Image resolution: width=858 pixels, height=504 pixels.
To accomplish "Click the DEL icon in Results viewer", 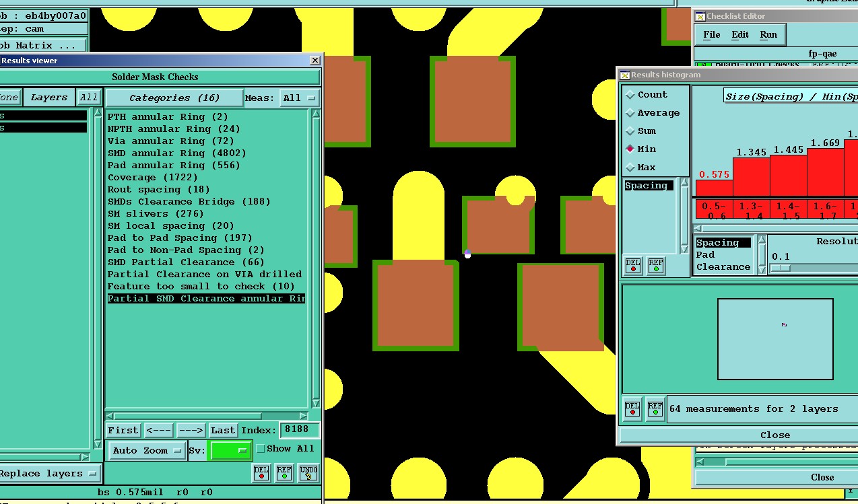I will [x=261, y=473].
